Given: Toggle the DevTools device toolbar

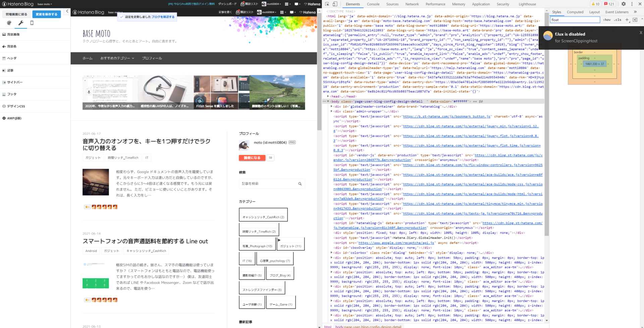Looking at the screenshot, I should tap(335, 4).
